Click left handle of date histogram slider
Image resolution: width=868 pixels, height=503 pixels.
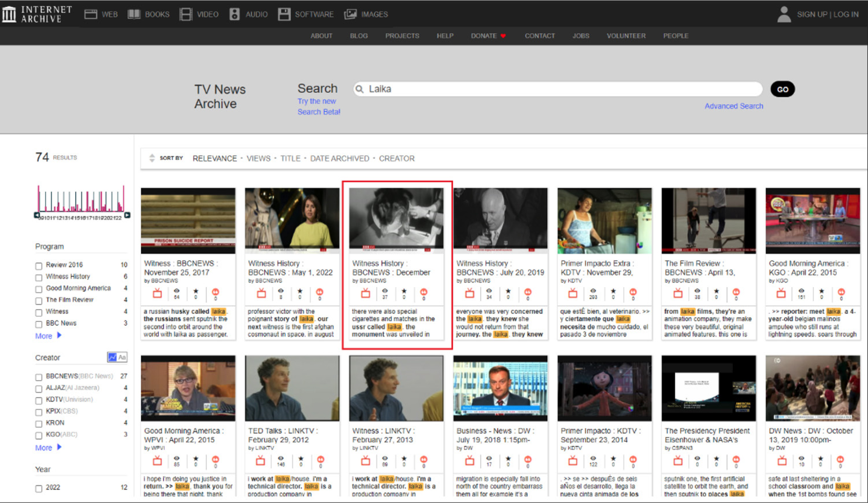(37, 215)
